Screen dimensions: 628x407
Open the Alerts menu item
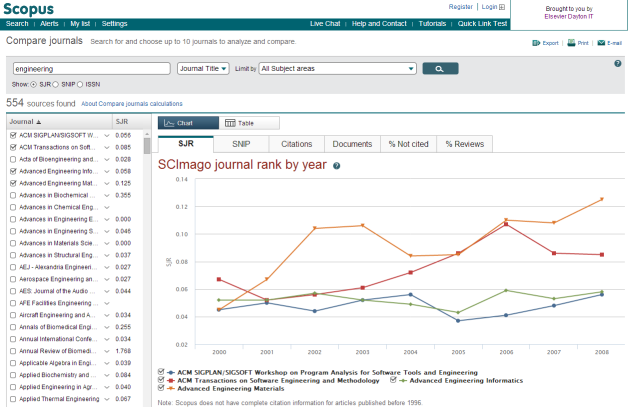49,24
